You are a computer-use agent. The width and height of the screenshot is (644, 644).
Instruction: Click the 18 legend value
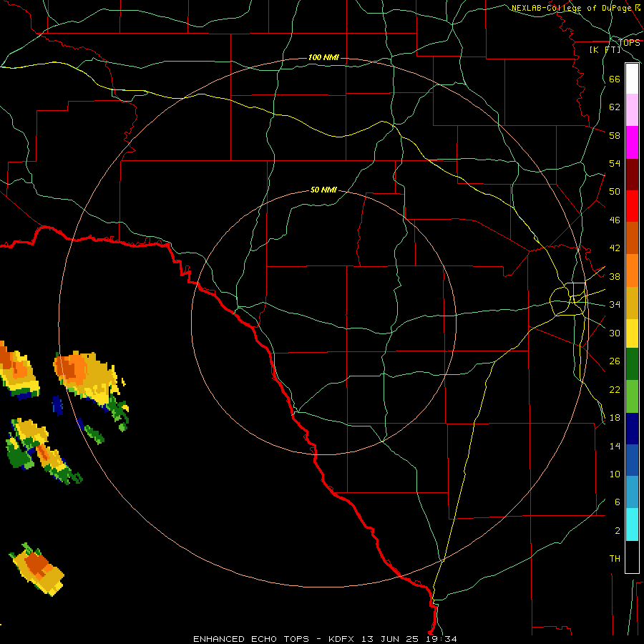(x=615, y=418)
